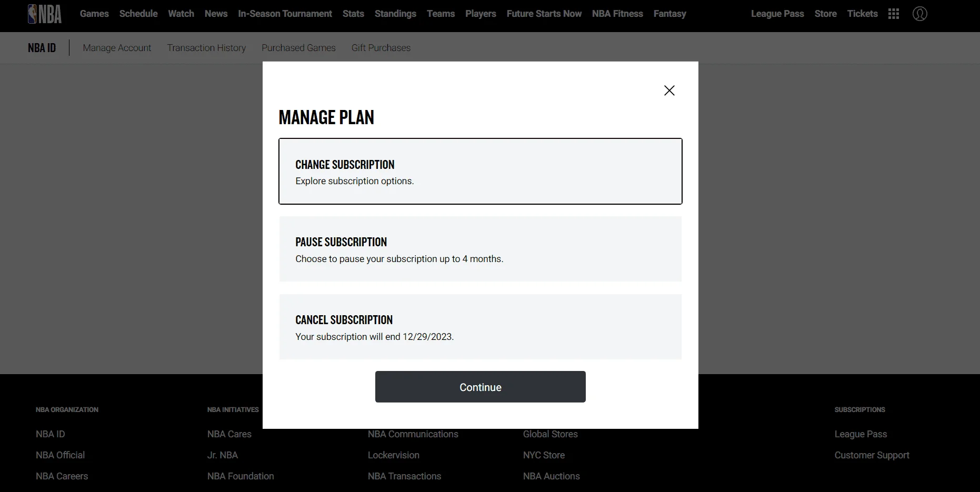This screenshot has height=492, width=980.
Task: Open the Fantasy menu
Action: point(669,14)
